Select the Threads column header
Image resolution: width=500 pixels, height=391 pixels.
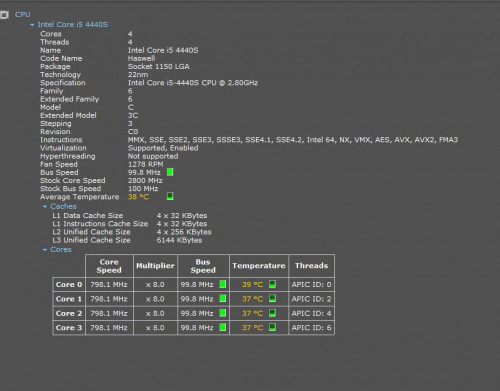point(311,266)
